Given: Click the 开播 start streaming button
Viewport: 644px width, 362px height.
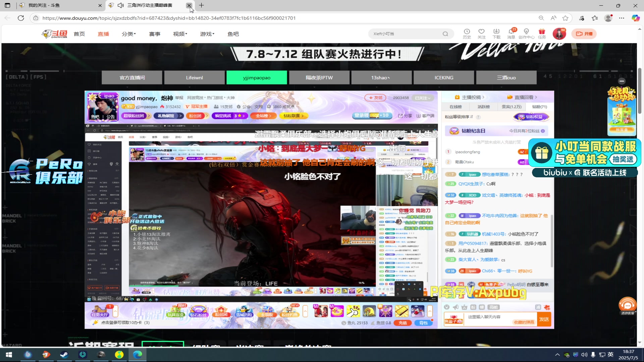Looking at the screenshot, I should (584, 34).
